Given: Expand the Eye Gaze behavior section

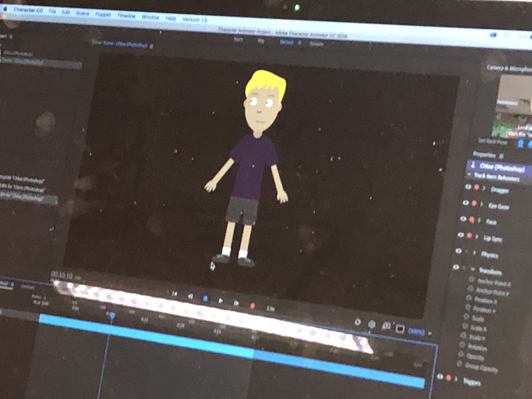Looking at the screenshot, I should click(481, 204).
